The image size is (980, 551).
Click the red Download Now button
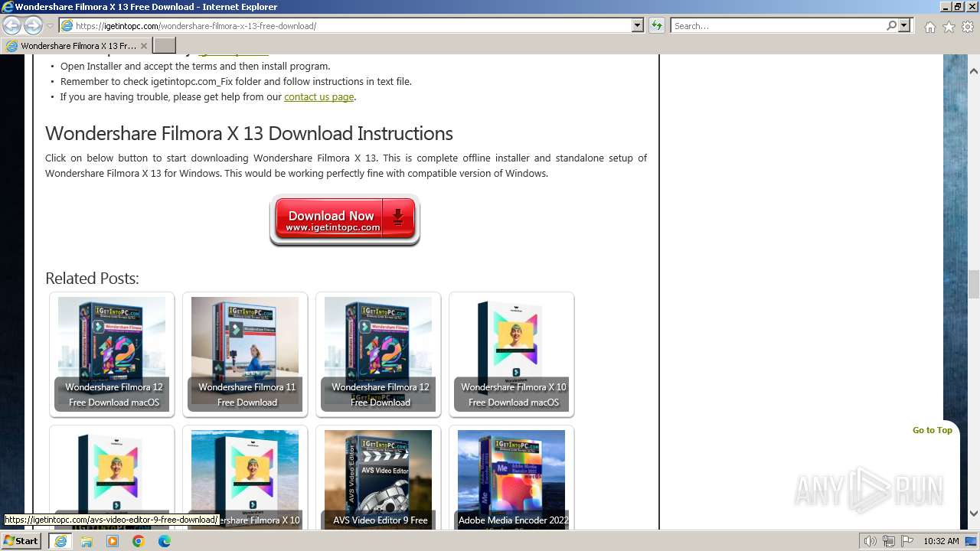coord(345,220)
